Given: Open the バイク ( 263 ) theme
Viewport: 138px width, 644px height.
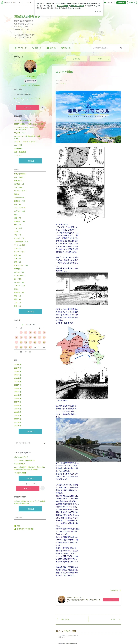Looking at the screenshot, I should pos(19,177).
